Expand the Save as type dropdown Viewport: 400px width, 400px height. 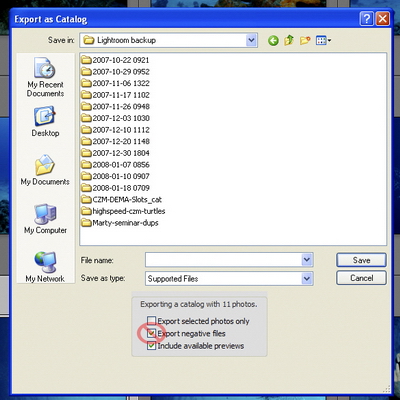click(x=307, y=278)
